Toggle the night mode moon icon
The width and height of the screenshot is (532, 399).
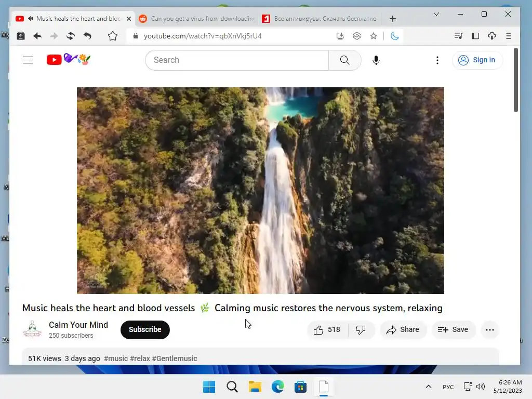point(395,36)
